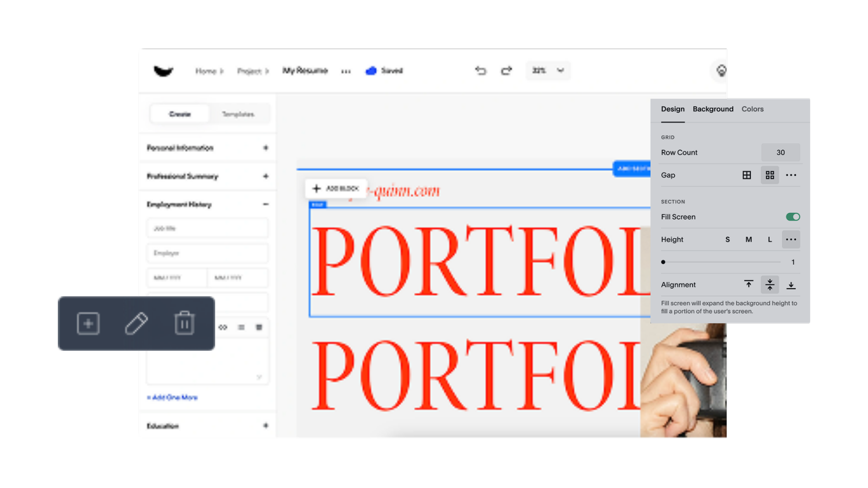Click the blue Edit tag on the selected block
868x488 pixels.
[318, 204]
